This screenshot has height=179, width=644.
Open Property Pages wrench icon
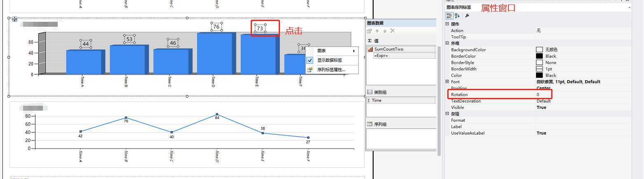coord(467,16)
